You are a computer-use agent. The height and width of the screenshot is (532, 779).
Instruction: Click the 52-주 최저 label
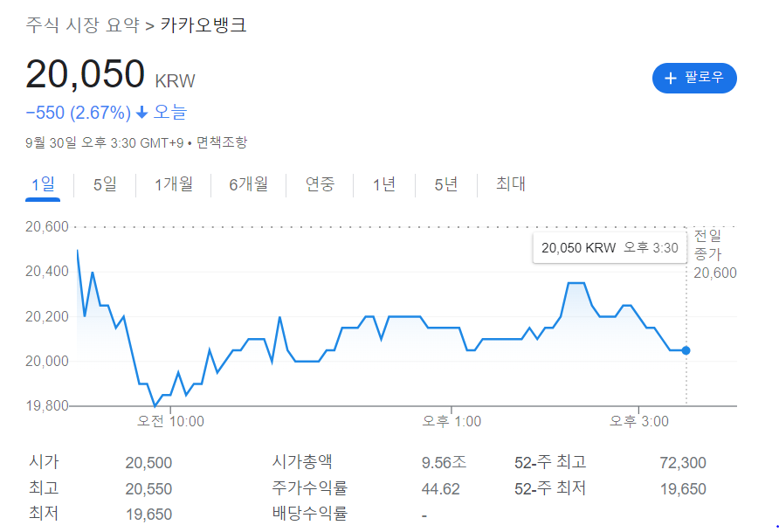(550, 489)
